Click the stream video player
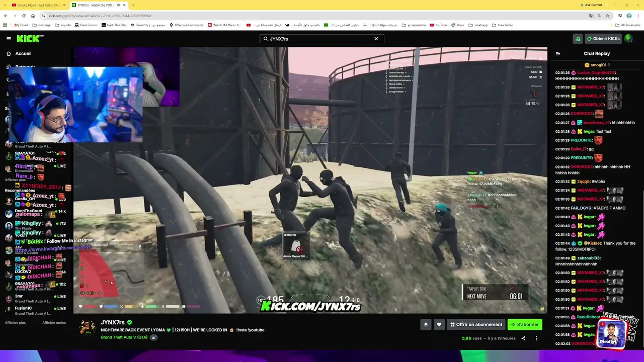This screenshot has height=362, width=644. click(310, 180)
